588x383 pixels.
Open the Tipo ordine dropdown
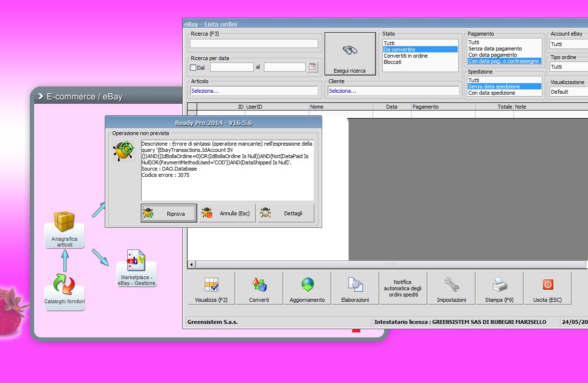click(x=569, y=67)
